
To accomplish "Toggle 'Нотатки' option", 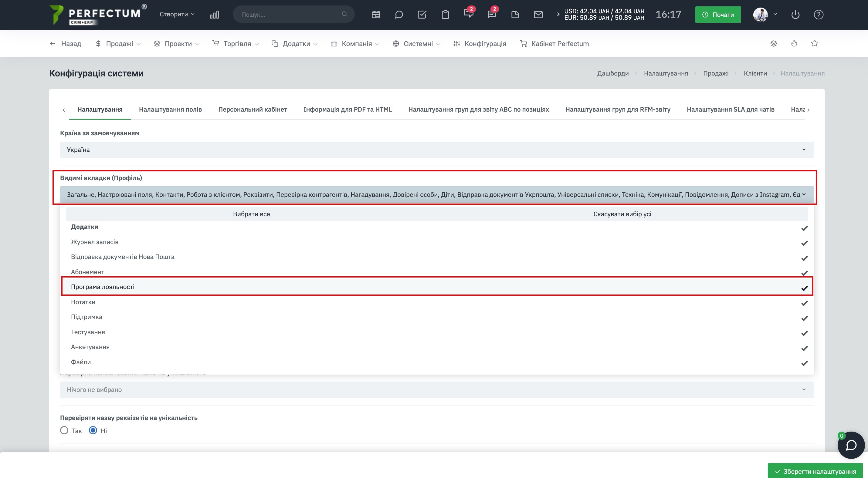I will pyautogui.click(x=437, y=302).
